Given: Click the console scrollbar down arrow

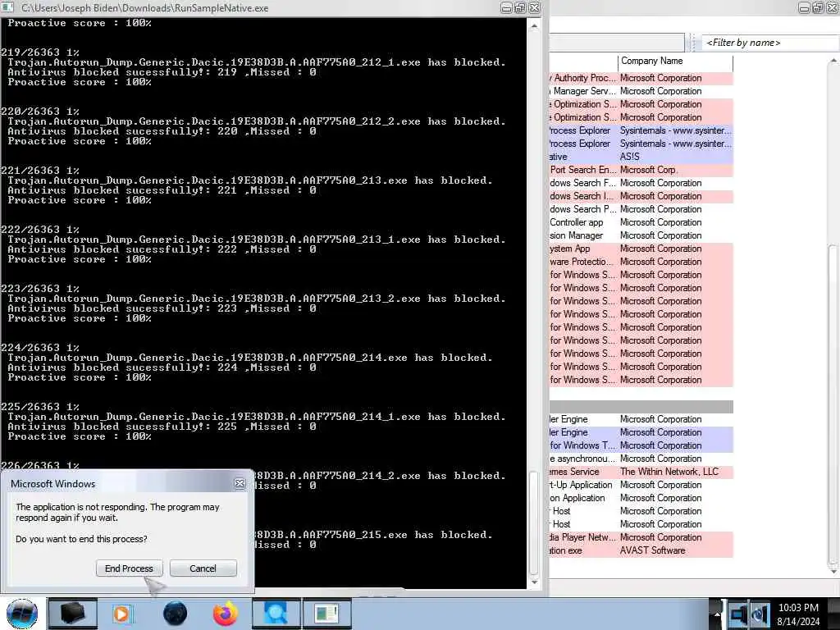Looking at the screenshot, I should tap(534, 582).
